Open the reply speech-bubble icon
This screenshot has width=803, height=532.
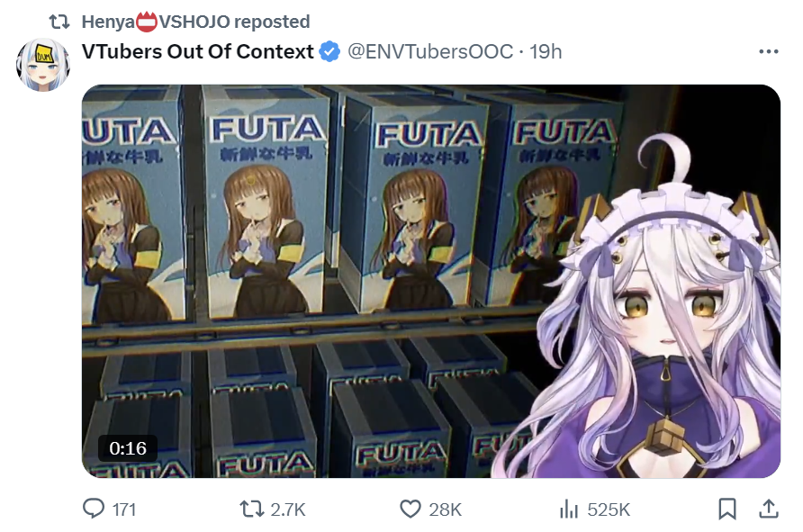(94, 509)
